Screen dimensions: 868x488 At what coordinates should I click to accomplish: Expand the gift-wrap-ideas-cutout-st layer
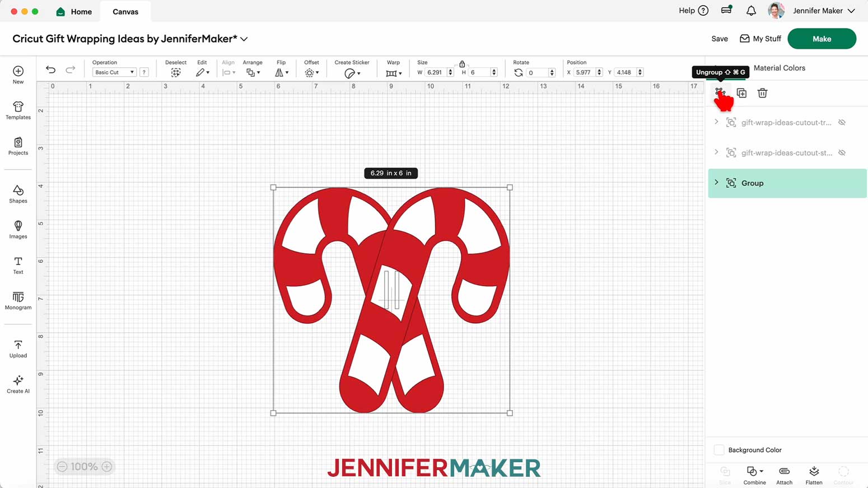(716, 152)
